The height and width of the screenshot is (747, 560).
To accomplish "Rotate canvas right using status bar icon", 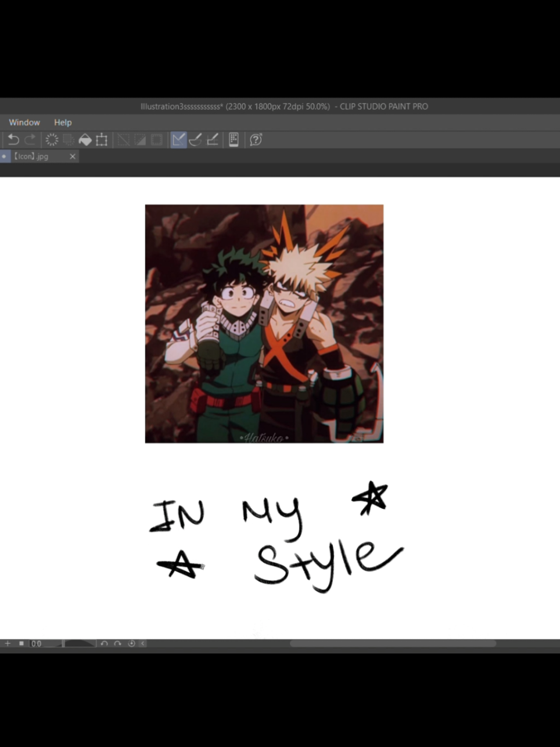I will (x=117, y=643).
